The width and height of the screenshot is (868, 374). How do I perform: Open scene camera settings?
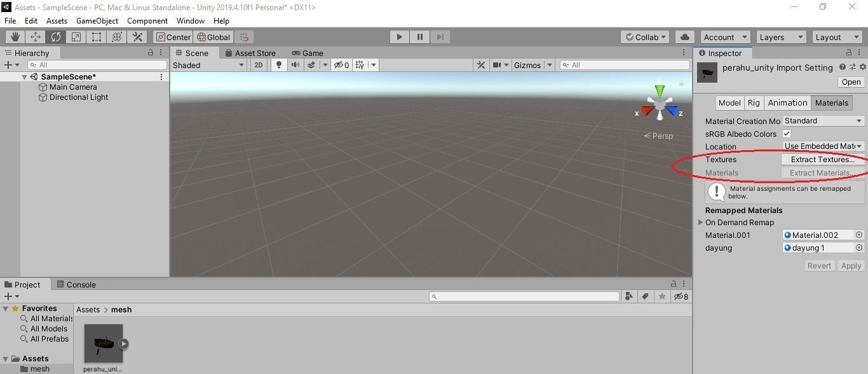[x=497, y=65]
